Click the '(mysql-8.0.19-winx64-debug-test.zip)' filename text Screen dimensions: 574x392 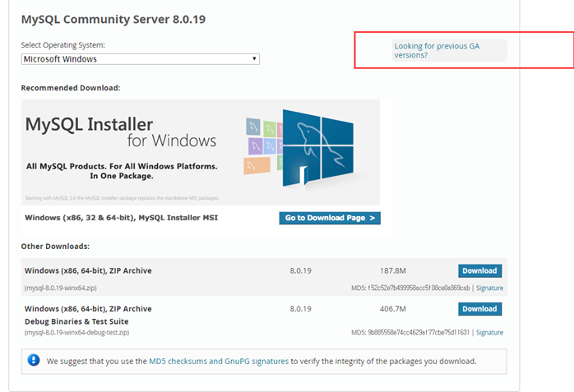tap(76, 332)
